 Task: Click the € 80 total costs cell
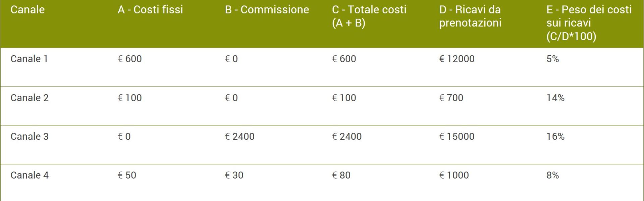pos(341,175)
